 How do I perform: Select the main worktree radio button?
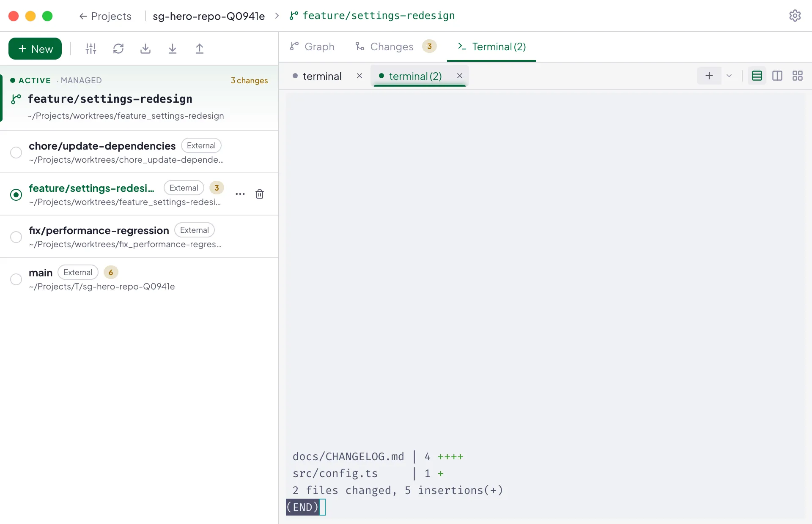[16, 279]
